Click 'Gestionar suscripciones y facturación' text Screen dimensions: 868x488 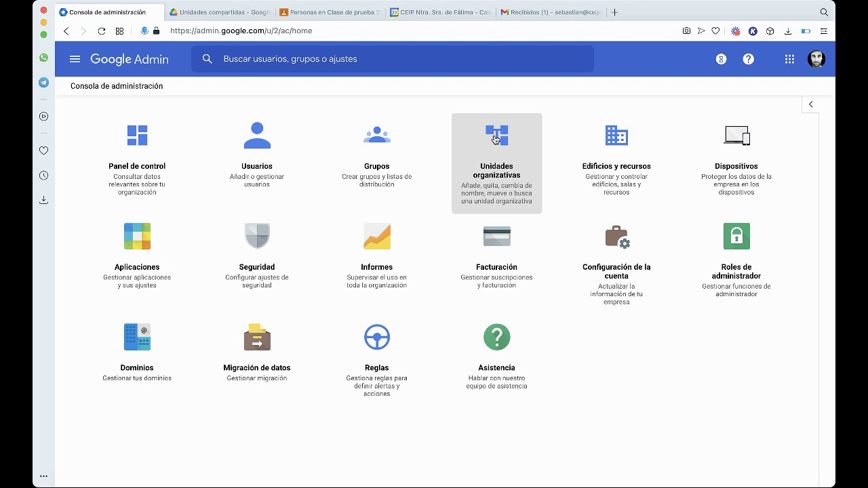pos(496,281)
